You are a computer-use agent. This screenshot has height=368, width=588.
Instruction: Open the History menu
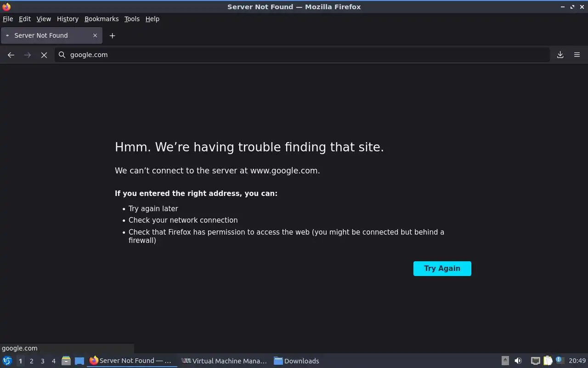point(68,19)
